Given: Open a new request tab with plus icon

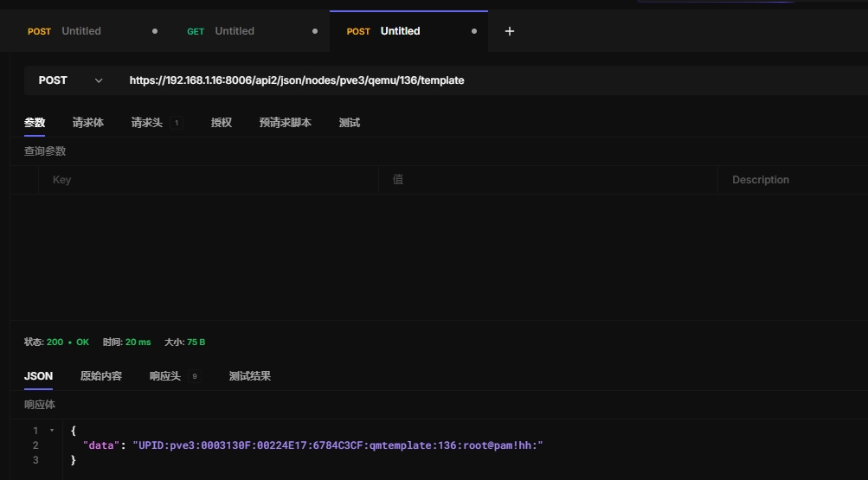Looking at the screenshot, I should point(510,31).
